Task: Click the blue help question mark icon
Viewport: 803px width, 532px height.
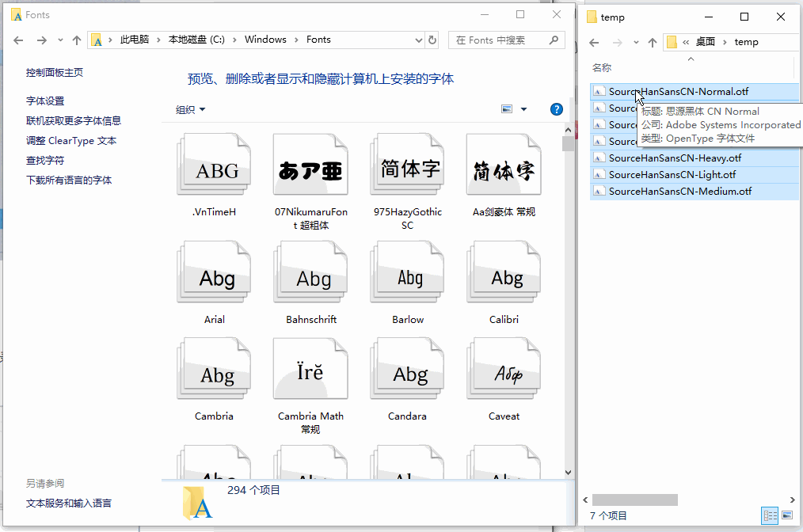Action: coord(556,109)
